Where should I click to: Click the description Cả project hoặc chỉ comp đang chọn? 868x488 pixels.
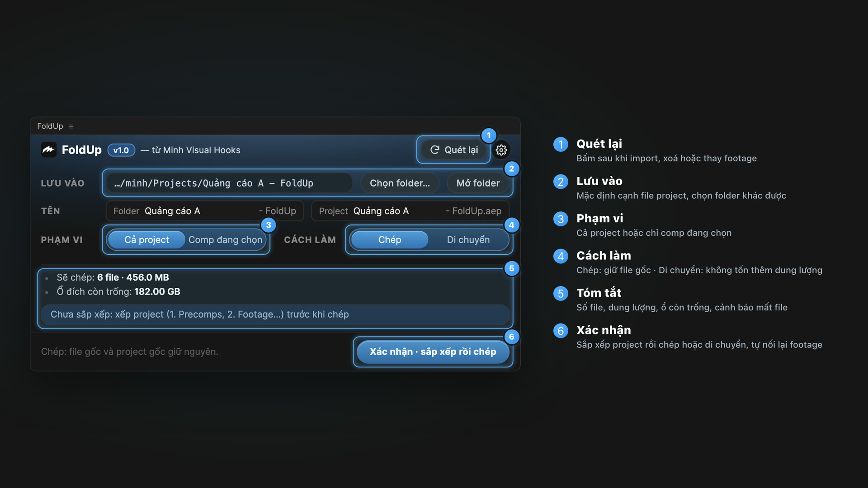[654, 233]
